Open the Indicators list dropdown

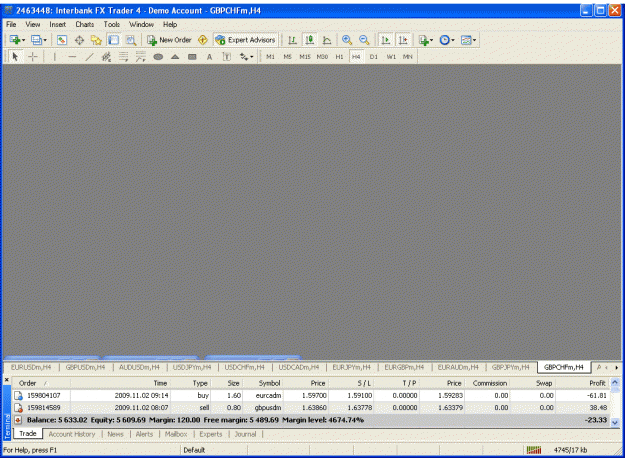[x=426, y=40]
